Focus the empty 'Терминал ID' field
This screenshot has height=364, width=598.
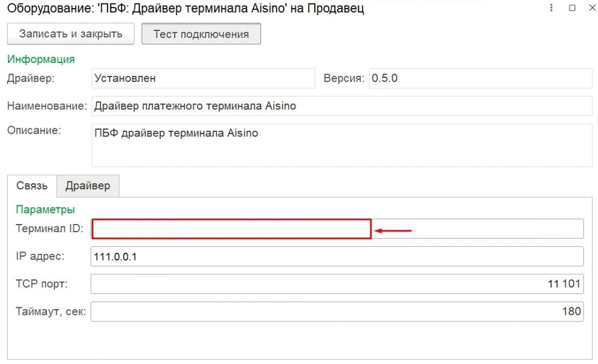231,229
